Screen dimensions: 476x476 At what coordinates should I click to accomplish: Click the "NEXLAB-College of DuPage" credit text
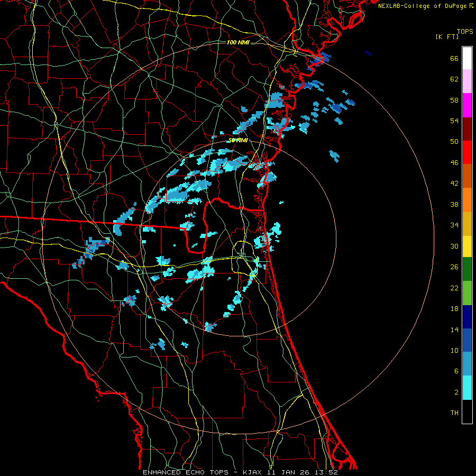click(x=423, y=6)
